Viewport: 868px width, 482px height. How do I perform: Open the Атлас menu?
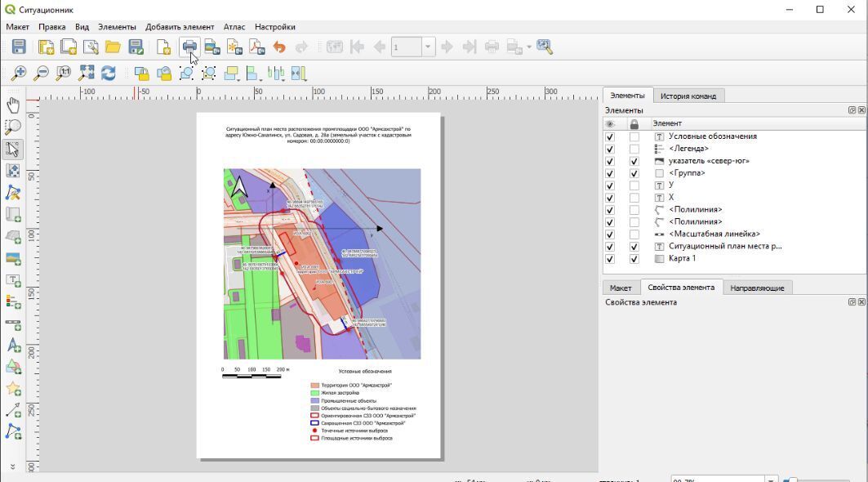click(x=234, y=27)
